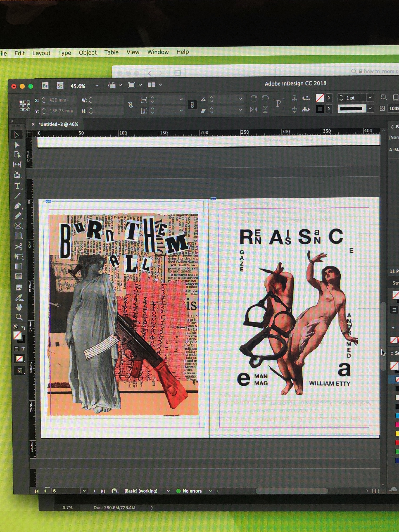Open the page number 6 dropdown

[84, 491]
